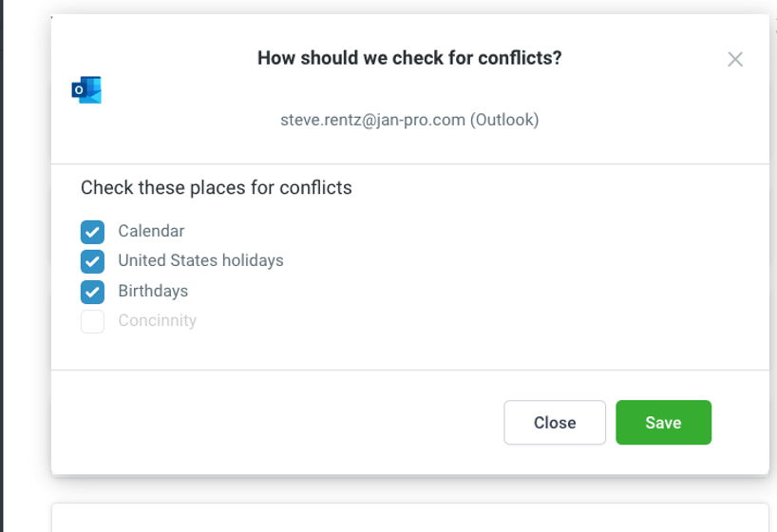
Task: Click the greyed-out Concinnity label
Action: (157, 320)
